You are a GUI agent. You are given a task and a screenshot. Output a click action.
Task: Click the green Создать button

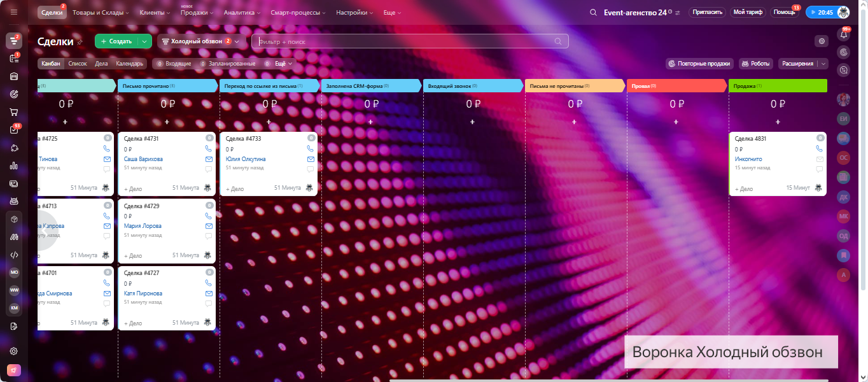(x=116, y=41)
